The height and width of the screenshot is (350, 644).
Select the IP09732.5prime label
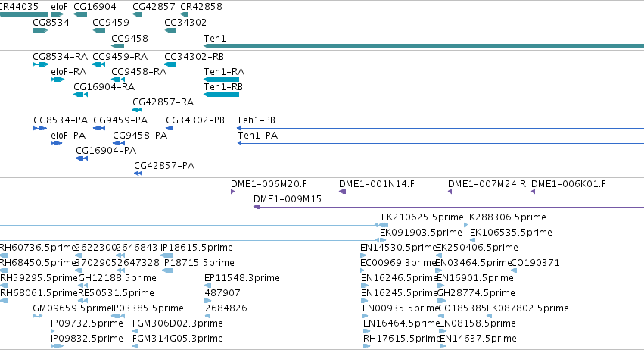[87, 323]
